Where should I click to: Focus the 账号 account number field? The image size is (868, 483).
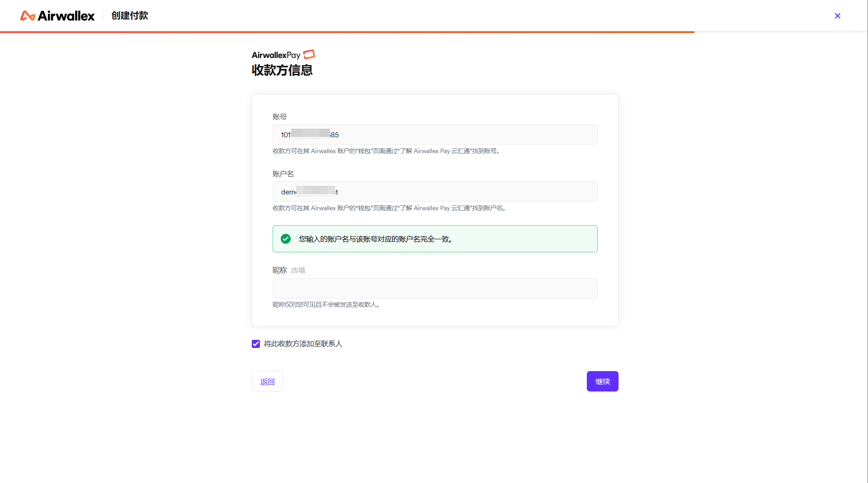point(435,135)
